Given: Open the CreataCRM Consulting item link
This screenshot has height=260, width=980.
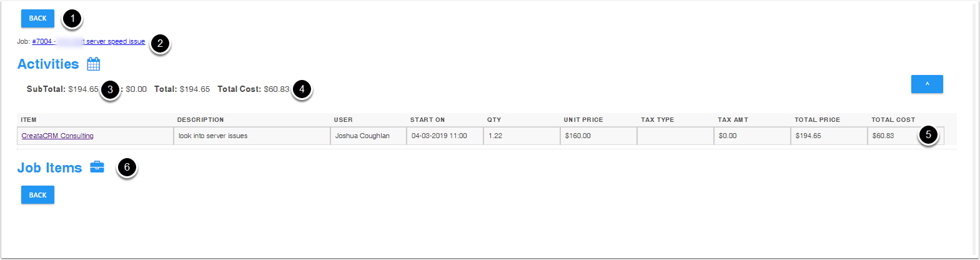Looking at the screenshot, I should [x=57, y=136].
